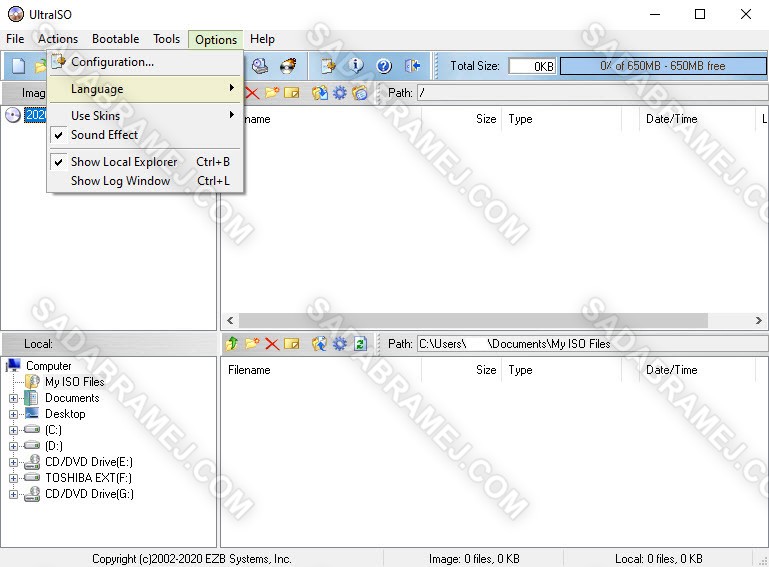
Task: Close the open Options menu
Action: (216, 39)
